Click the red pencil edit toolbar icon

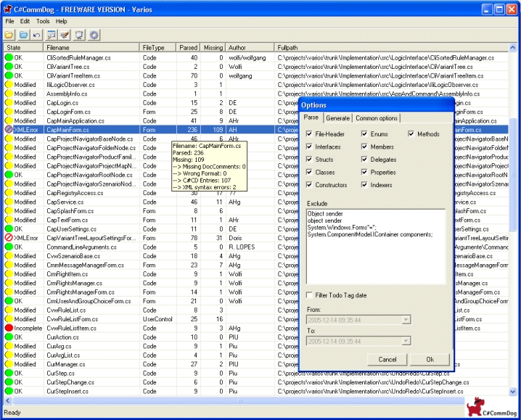[x=65, y=35]
